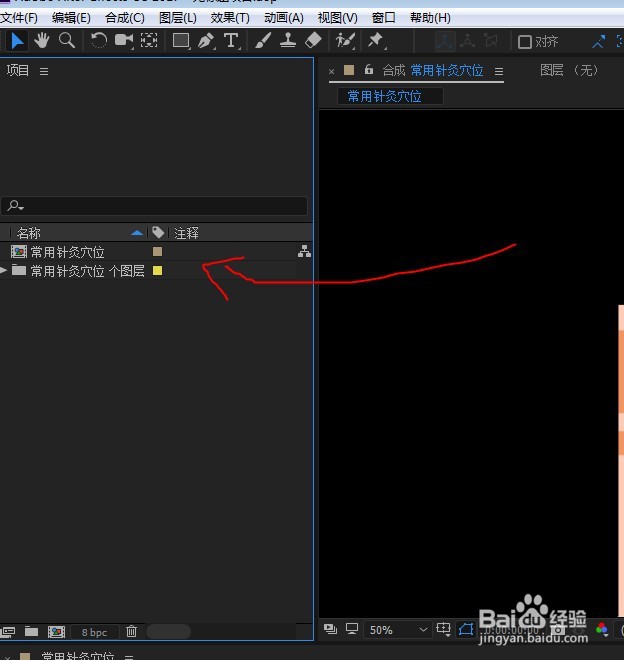
Task: Select the Unified Camera tool
Action: pyautogui.click(x=124, y=41)
